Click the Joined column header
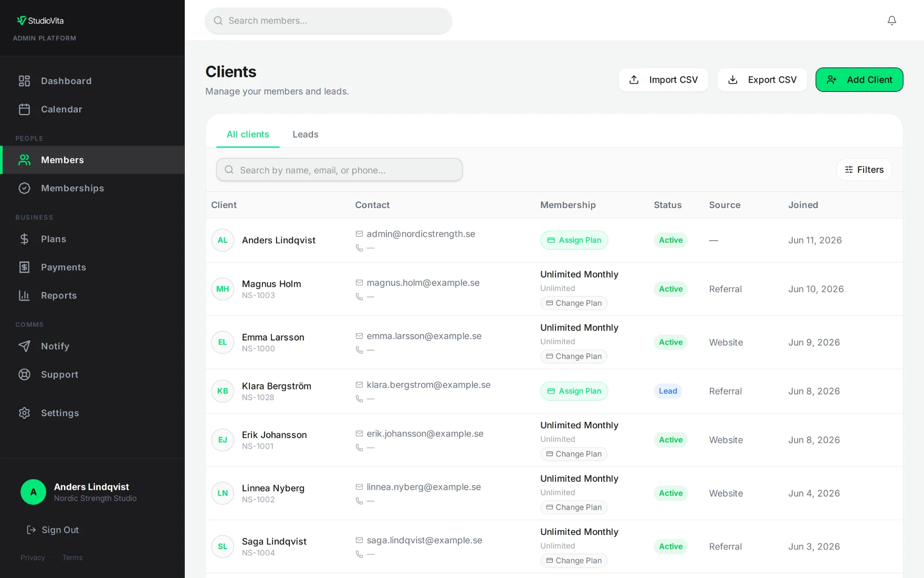The width and height of the screenshot is (924, 578). (803, 205)
